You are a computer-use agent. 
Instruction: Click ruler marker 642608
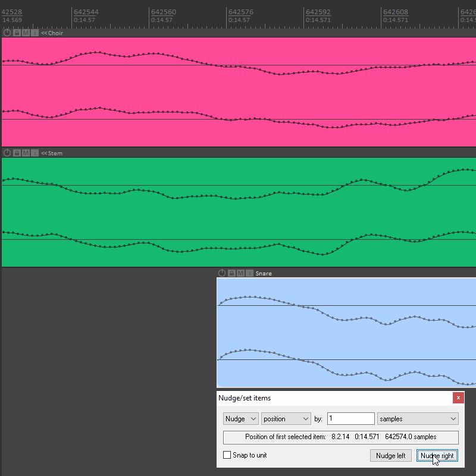[396, 12]
